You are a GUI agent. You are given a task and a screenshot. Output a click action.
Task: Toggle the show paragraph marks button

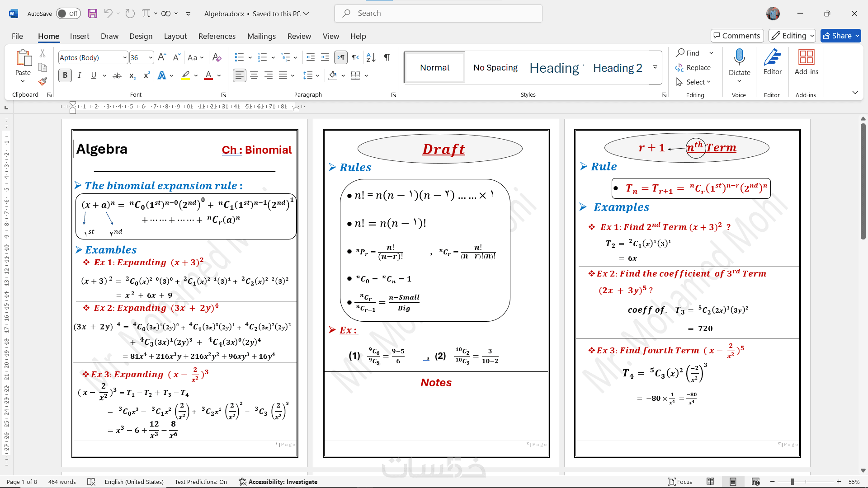click(387, 57)
